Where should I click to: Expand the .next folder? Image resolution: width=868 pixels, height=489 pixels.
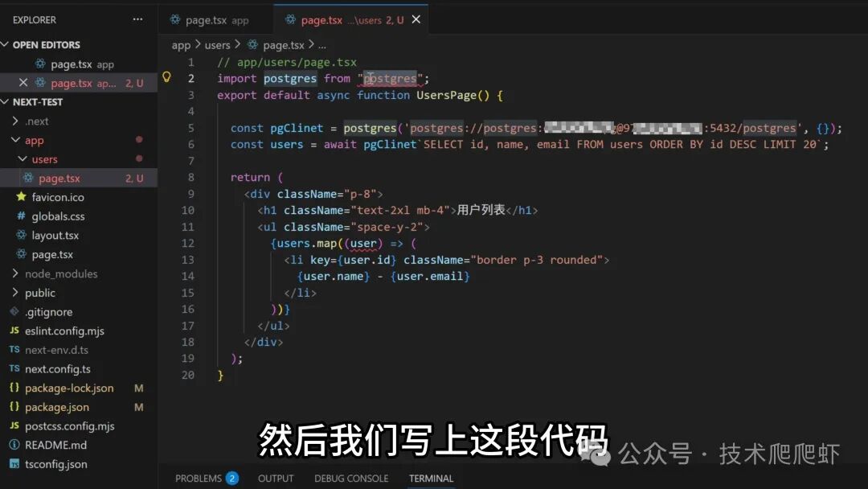click(36, 121)
